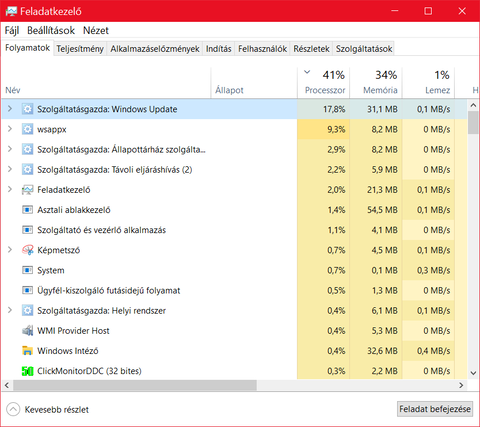Click the 17,8% processor value
Screen dimensions: 480x427
click(334, 109)
